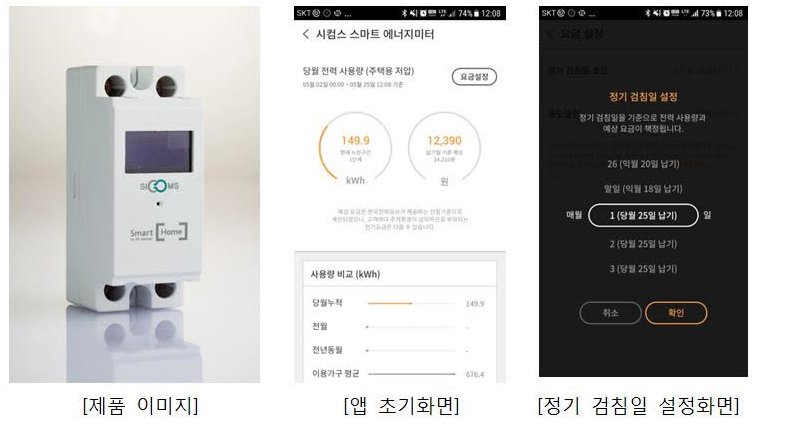
Task: Select the 전월 comparison row
Action: 398,327
